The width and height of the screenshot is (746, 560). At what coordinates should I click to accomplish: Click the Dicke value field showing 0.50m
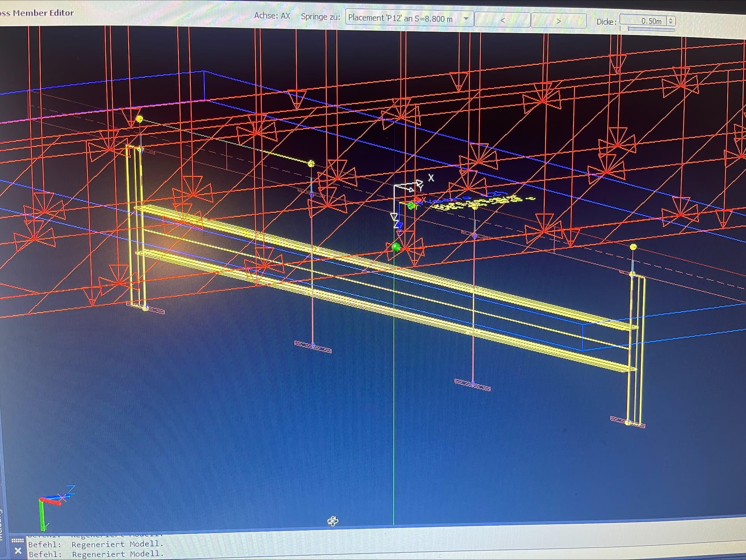pyautogui.click(x=643, y=21)
